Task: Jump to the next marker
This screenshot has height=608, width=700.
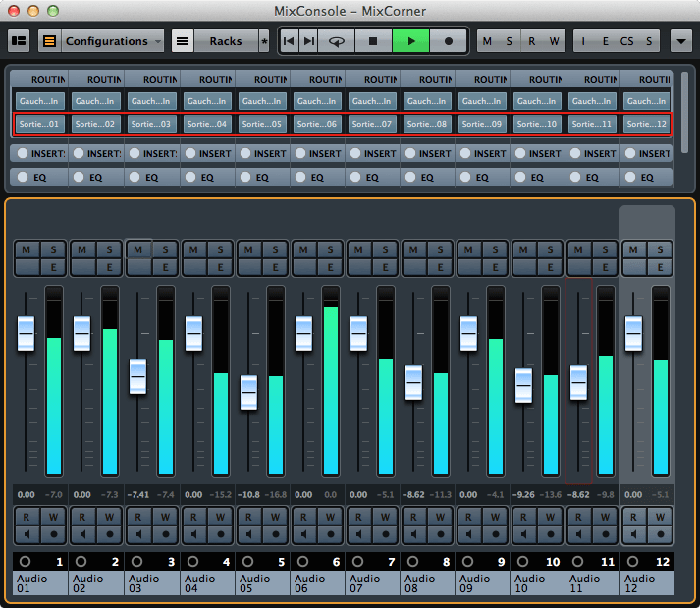Action: 309,41
